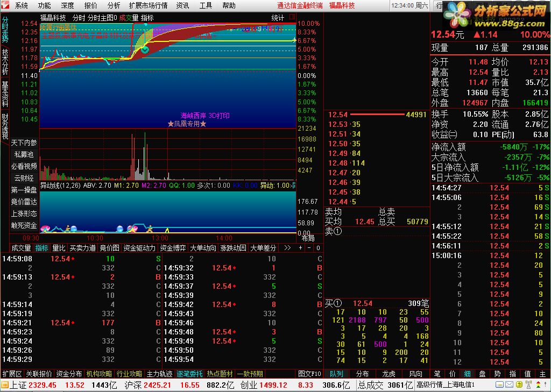Switch to the 风向 order tab
Viewport: 551px width, 392px height.
(x=416, y=374)
